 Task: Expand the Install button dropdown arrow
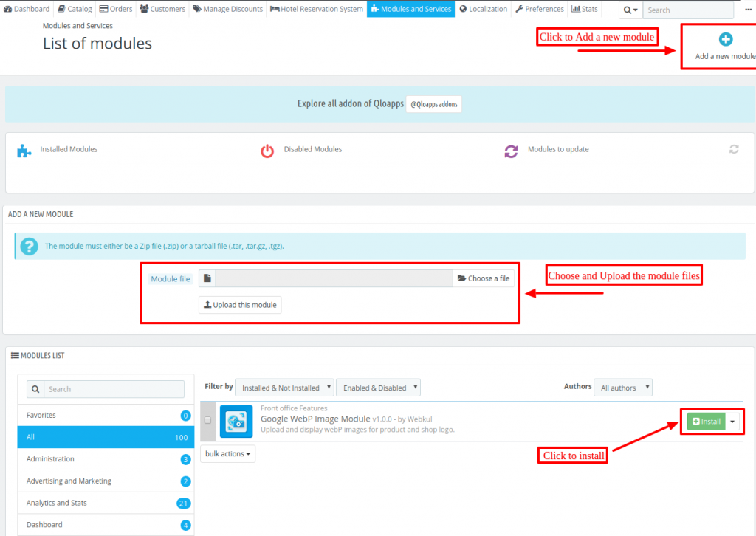(x=732, y=422)
